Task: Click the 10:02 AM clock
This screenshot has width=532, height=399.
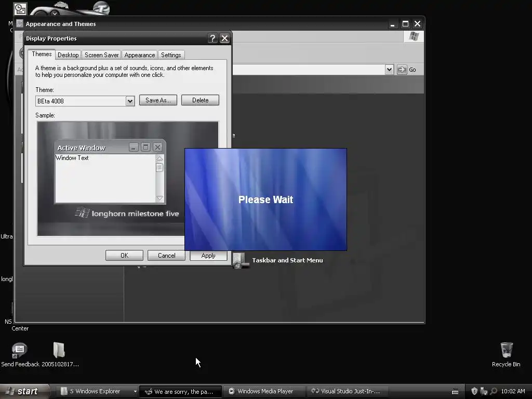Action: tap(513, 391)
